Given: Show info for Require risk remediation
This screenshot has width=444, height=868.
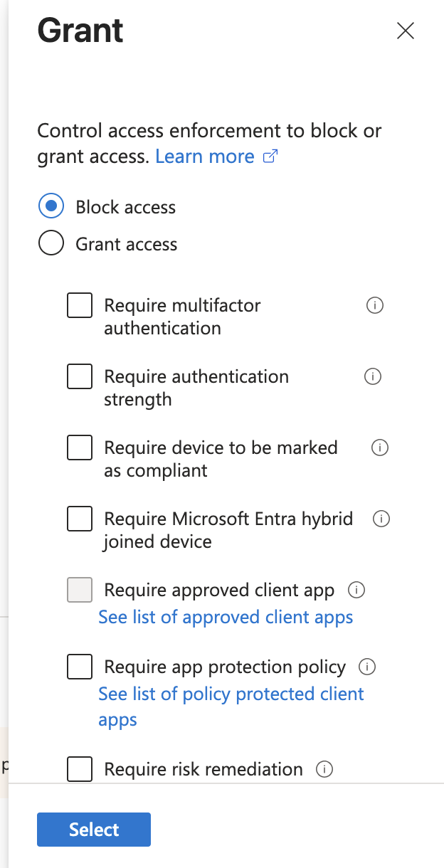Looking at the screenshot, I should (x=324, y=769).
